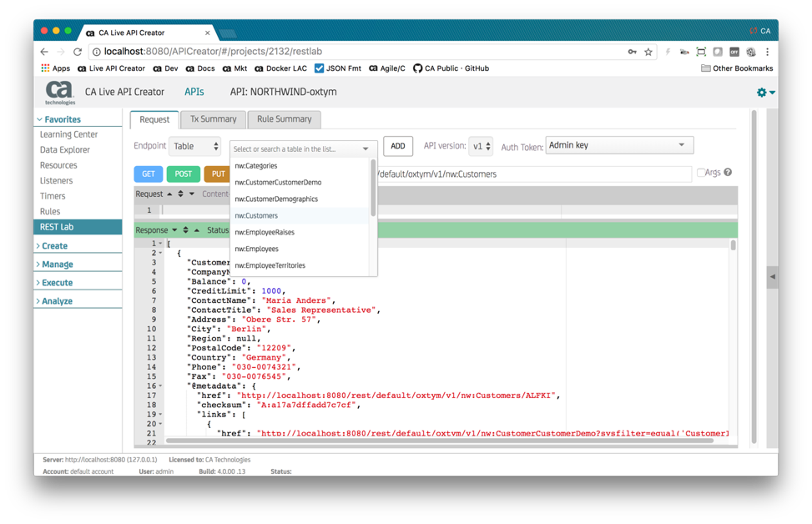This screenshot has width=812, height=524.
Task: Click the CA technologies logo
Action: [59, 93]
